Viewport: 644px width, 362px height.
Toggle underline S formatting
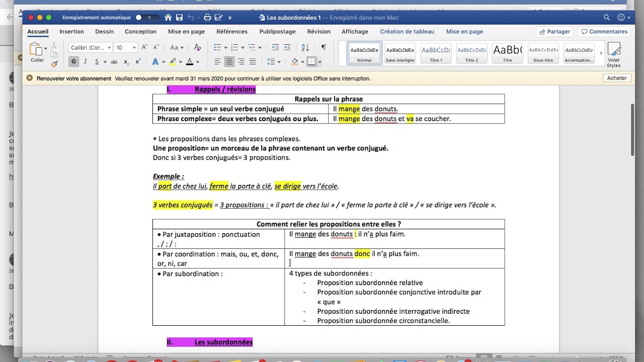(97, 62)
